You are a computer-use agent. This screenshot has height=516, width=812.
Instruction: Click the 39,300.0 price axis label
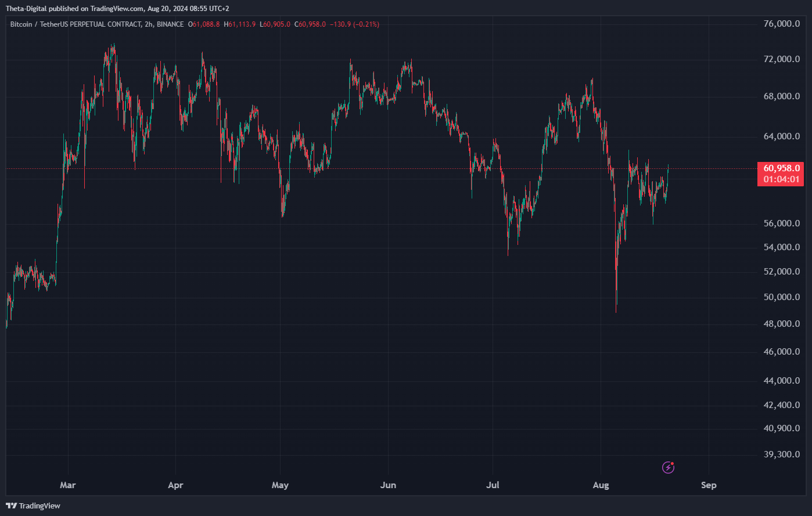click(781, 454)
